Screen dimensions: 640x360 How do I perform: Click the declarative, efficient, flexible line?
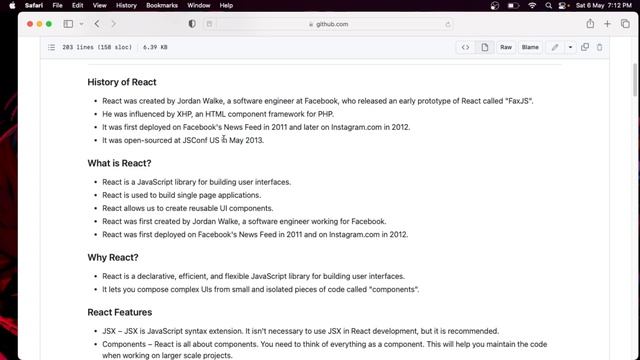point(253,276)
